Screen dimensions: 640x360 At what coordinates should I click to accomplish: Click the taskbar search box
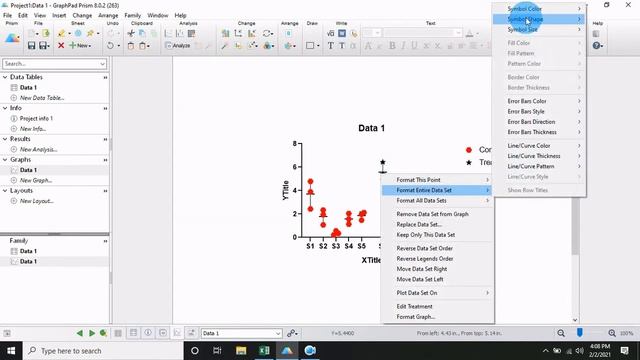[103, 351]
